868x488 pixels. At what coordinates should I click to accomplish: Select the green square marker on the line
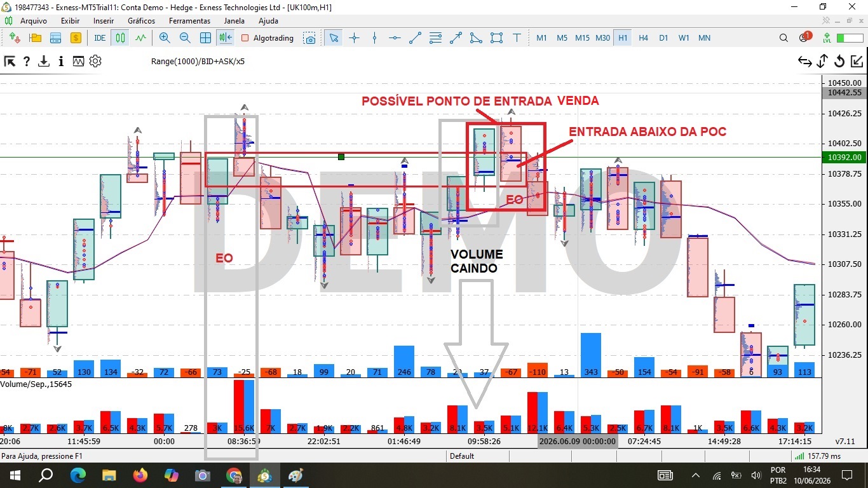[x=341, y=156]
